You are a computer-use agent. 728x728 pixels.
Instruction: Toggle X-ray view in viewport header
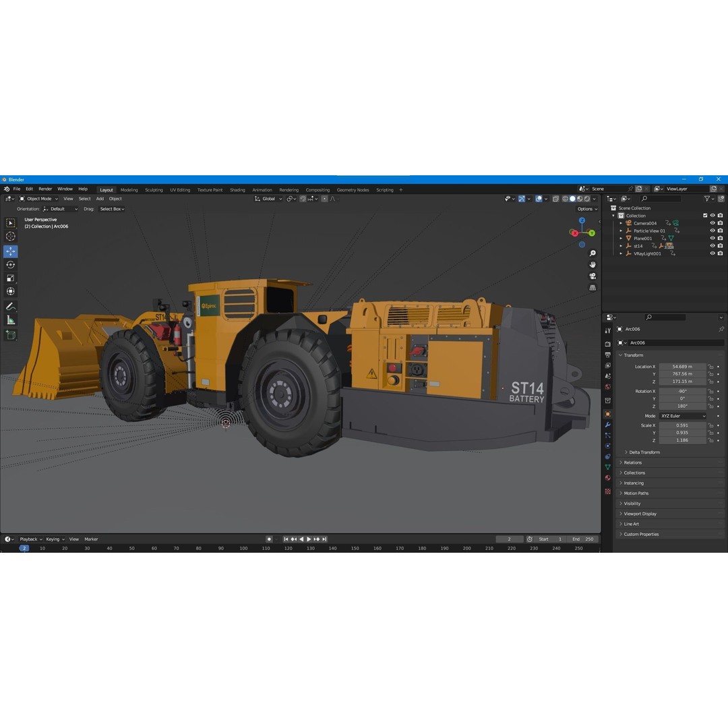click(x=555, y=199)
